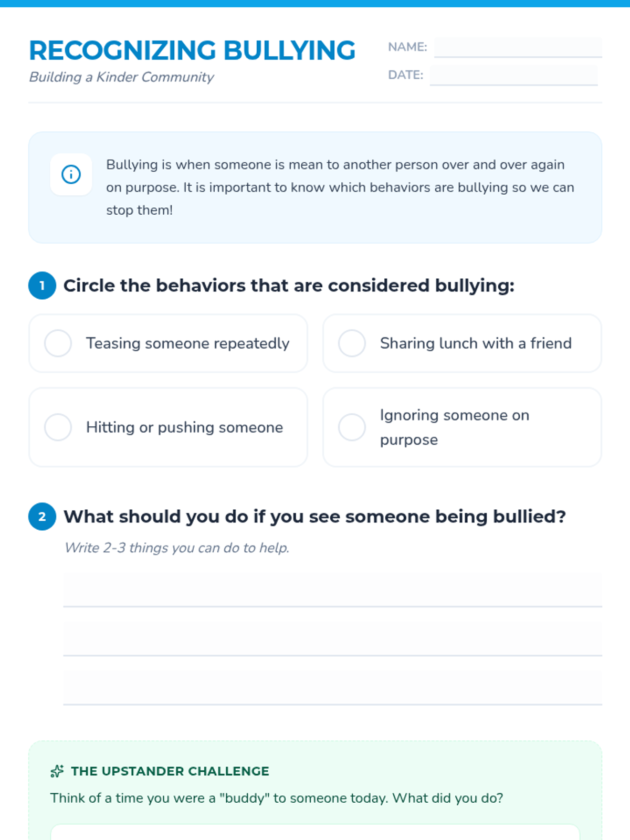Select circle for Hitting or pushing someone

[58, 427]
